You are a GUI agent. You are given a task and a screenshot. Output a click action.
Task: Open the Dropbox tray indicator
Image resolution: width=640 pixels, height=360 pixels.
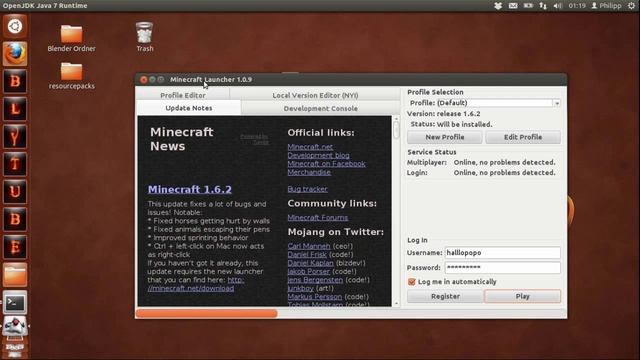pos(498,6)
